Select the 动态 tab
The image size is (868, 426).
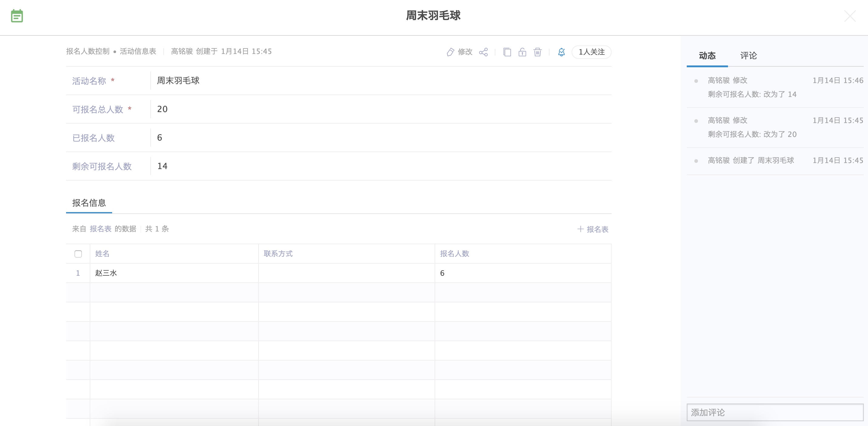(x=707, y=55)
